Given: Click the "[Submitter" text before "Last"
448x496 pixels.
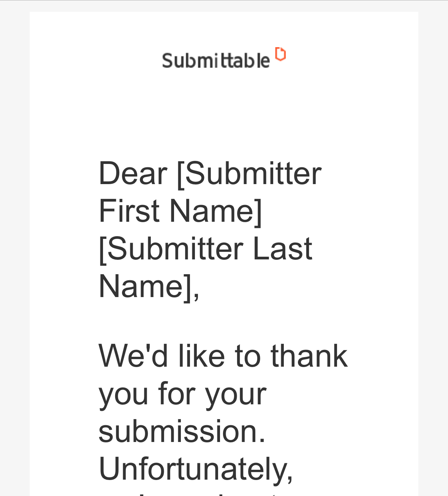Looking at the screenshot, I should 171,248.
